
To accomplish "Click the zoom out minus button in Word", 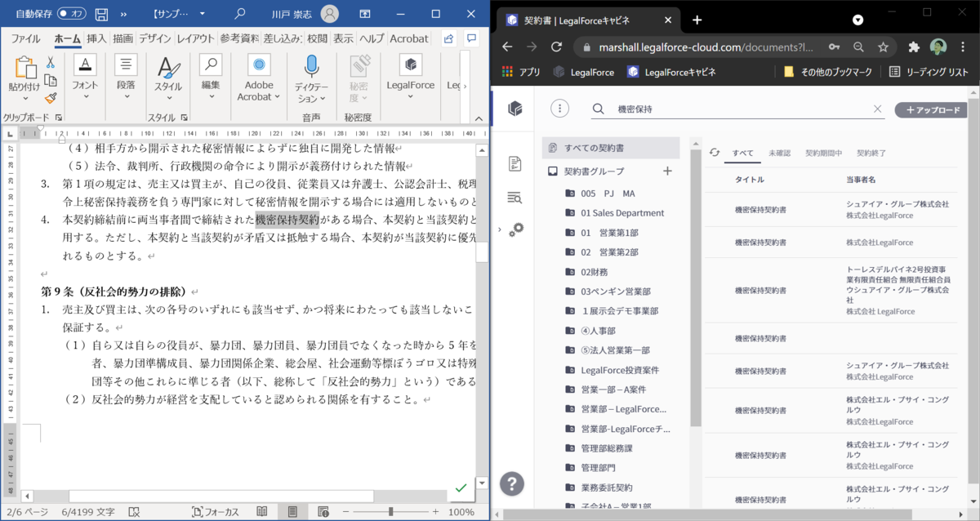I will pos(347,512).
